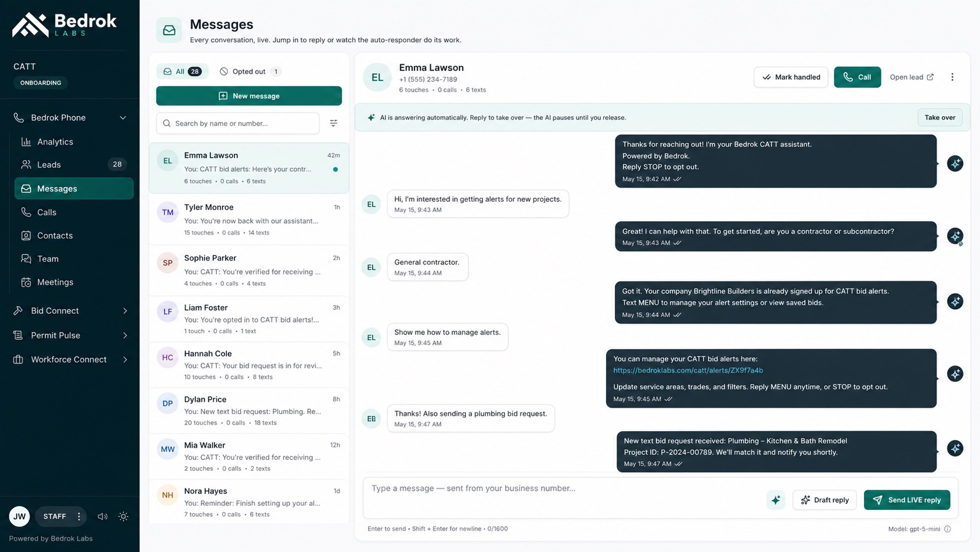The height and width of the screenshot is (552, 980).
Task: Open the bedroklabs.com catt alerts link
Action: (x=688, y=370)
